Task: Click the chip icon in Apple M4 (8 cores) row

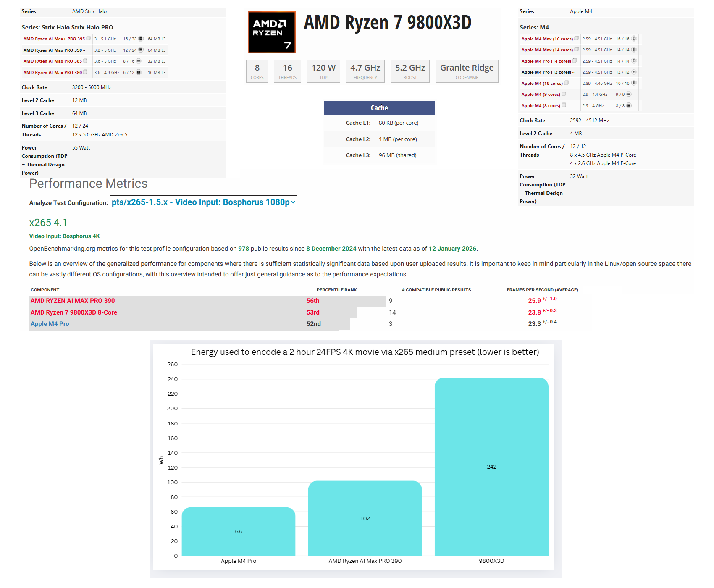Action: [629, 105]
